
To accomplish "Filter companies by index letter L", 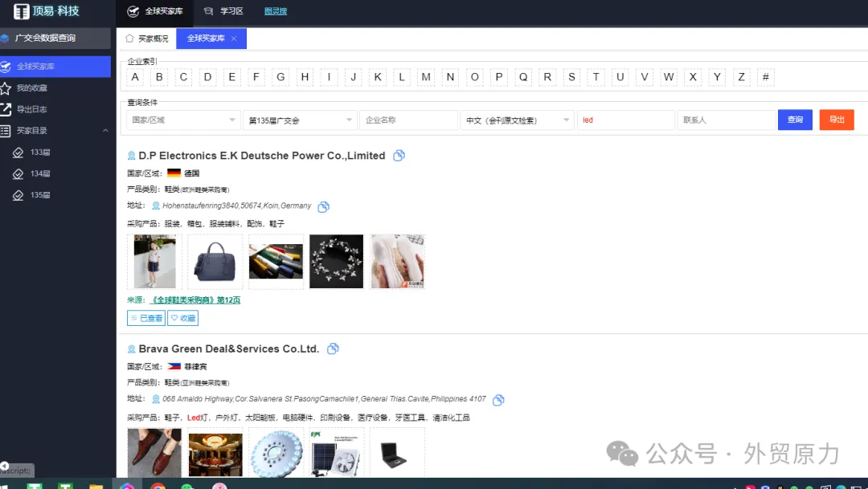I will point(402,77).
